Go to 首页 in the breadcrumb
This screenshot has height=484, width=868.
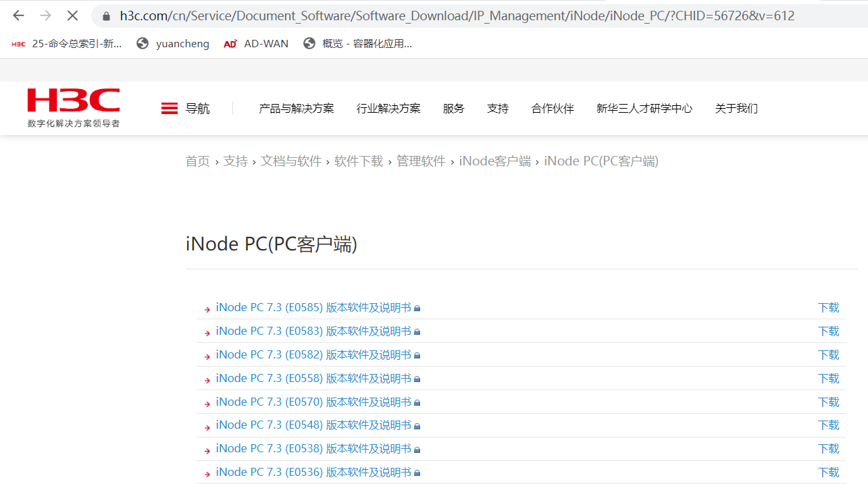198,161
